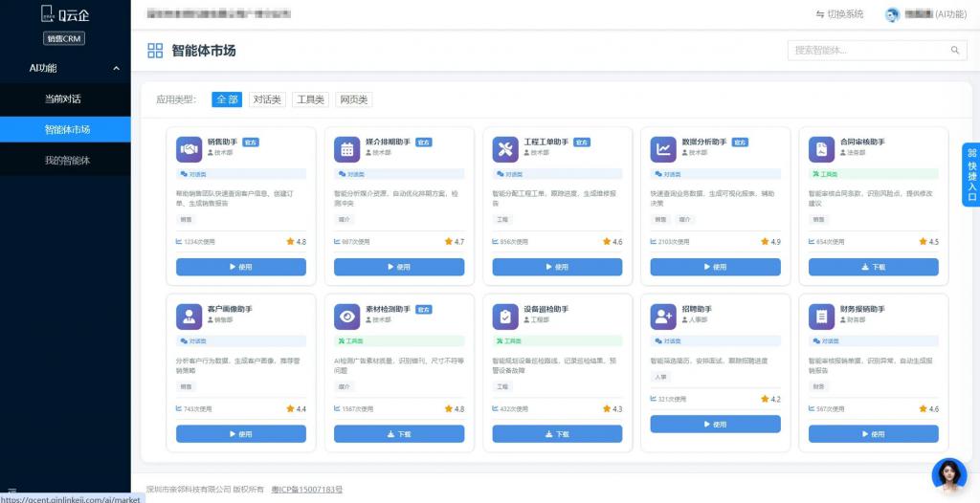Click the 1567次使用 usage count

[x=353, y=409]
